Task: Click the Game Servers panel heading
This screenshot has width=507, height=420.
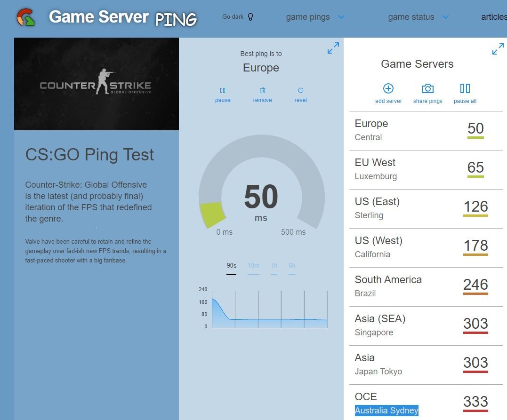Action: pyautogui.click(x=417, y=64)
